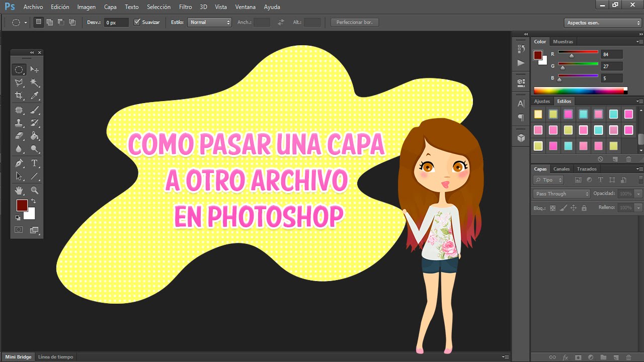
Task: Open the Mini Bridge panel tab
Action: (x=18, y=357)
